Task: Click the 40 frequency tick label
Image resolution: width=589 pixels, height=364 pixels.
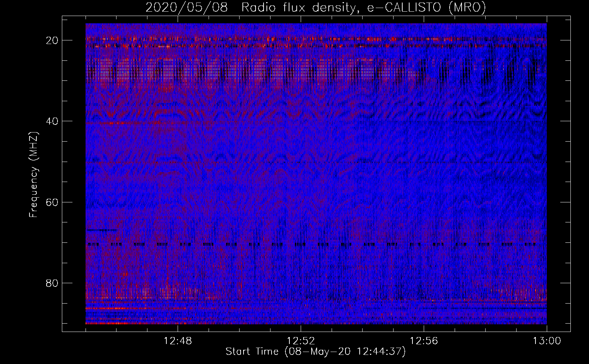Action: (52, 121)
